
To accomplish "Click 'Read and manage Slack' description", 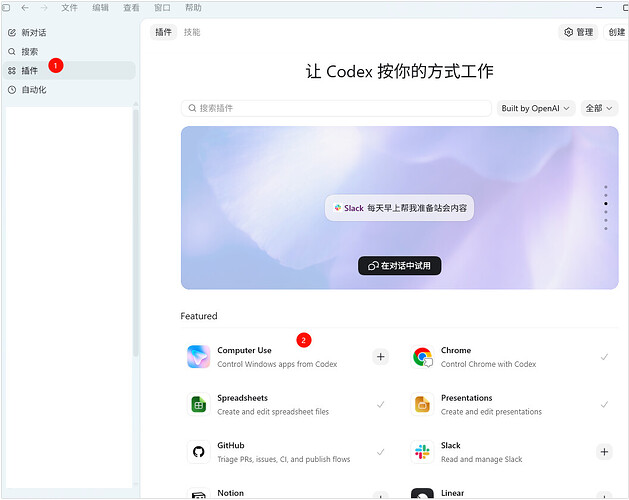I will coord(481,459).
